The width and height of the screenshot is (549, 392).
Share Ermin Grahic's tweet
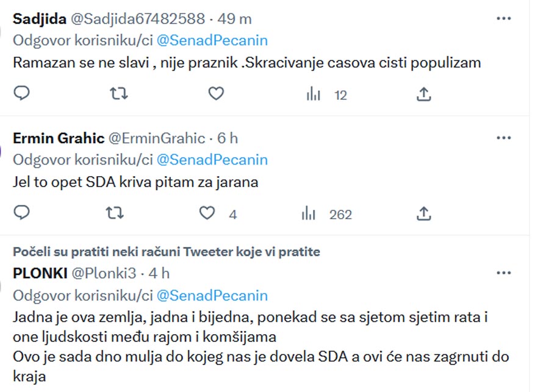coord(424,213)
